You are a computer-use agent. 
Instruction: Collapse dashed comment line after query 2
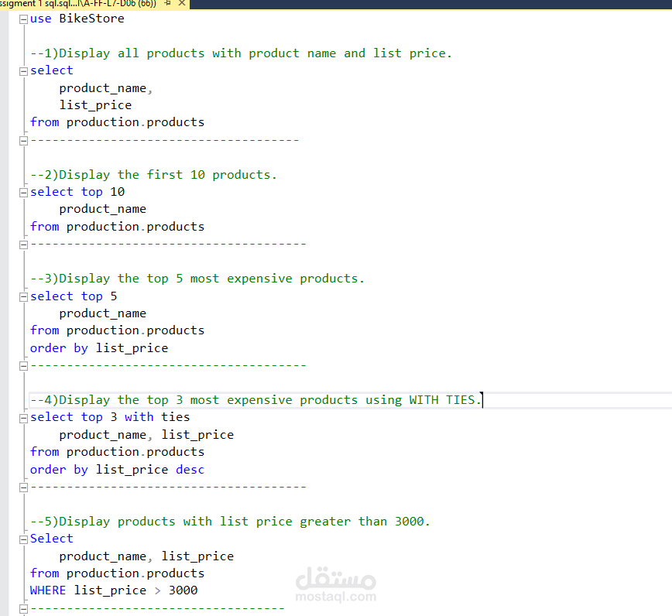click(x=23, y=245)
